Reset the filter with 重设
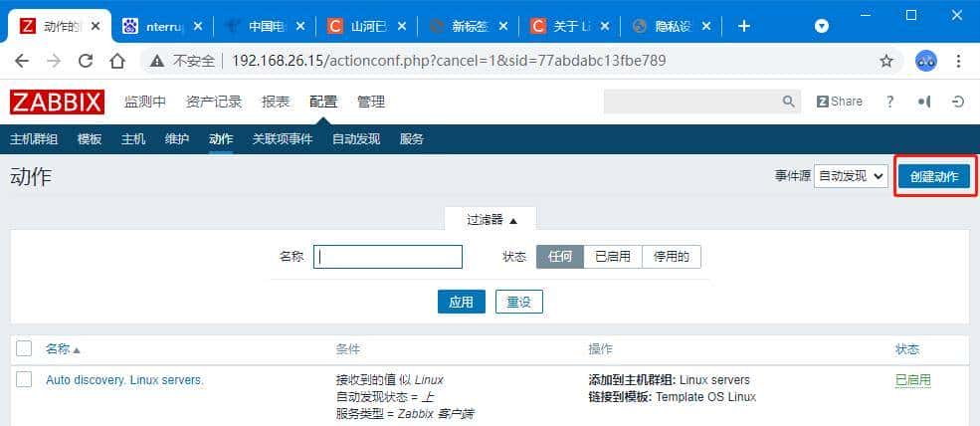Image resolution: width=980 pixels, height=426 pixels. [518, 302]
